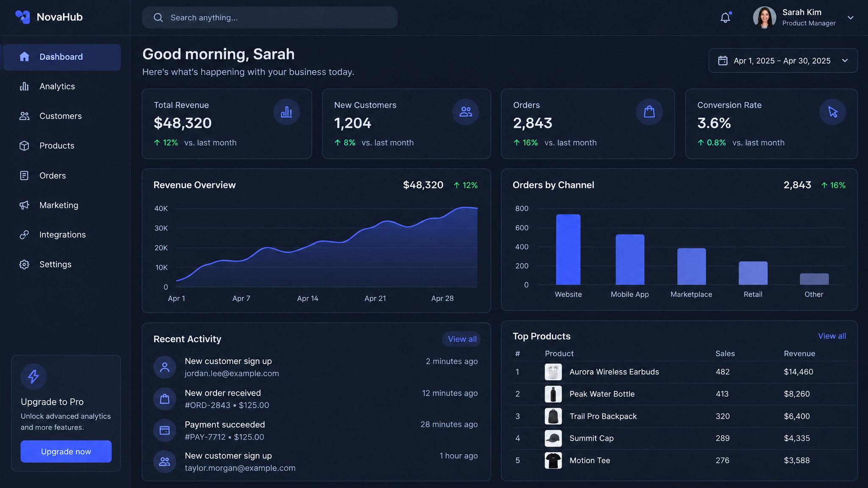Focus the Search anything field
The image size is (868, 488).
[270, 17]
